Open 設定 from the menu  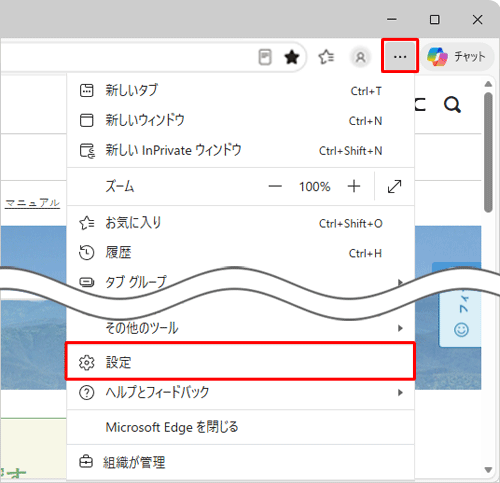pos(240,362)
